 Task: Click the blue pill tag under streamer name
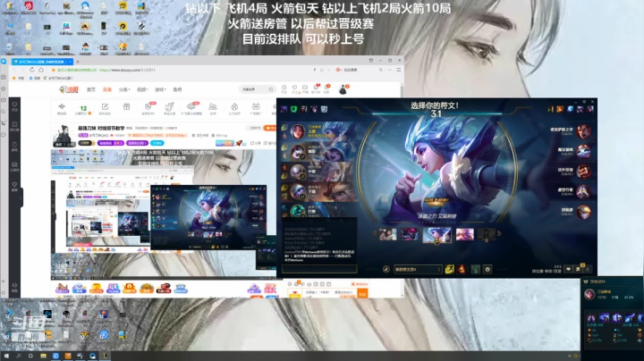coord(157,143)
